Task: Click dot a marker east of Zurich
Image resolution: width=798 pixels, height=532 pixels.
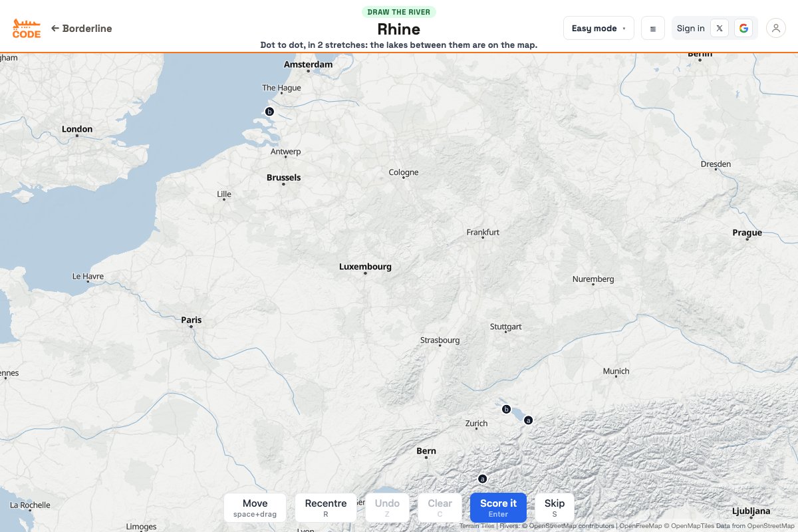Action: click(x=529, y=420)
